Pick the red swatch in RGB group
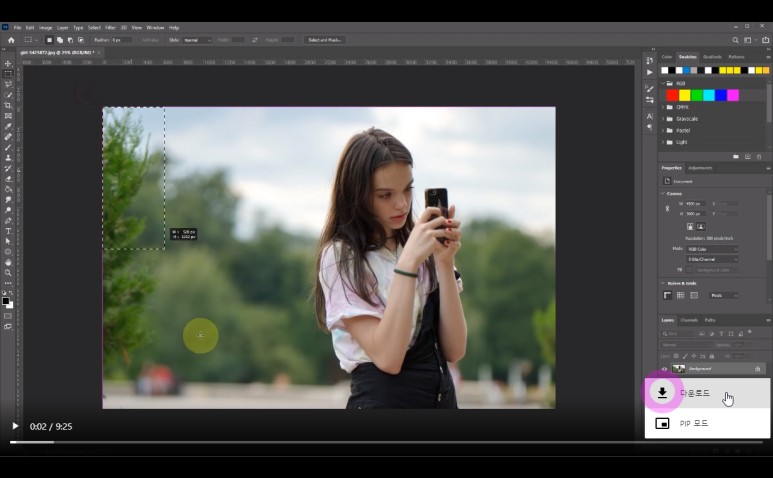773x478 pixels. coord(672,95)
